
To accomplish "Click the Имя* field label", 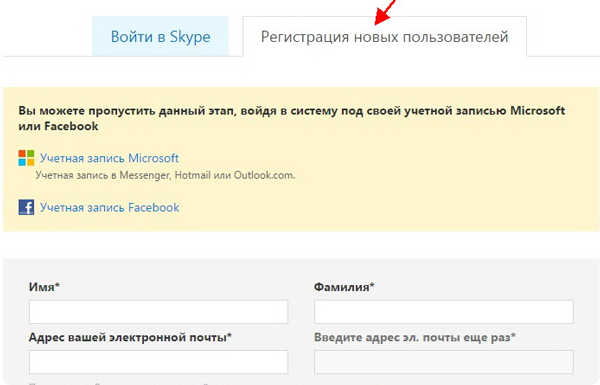I will click(44, 287).
